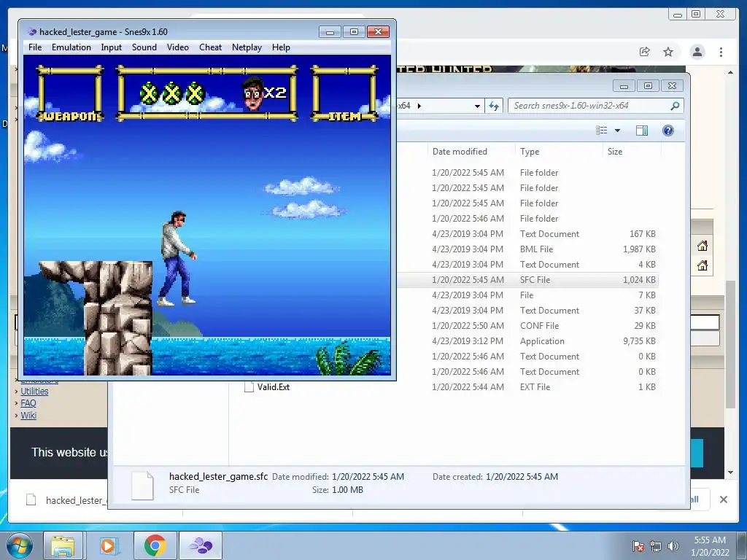The height and width of the screenshot is (560, 747).
Task: Expand the x64 breadcrumb arrow
Action: coord(419,106)
